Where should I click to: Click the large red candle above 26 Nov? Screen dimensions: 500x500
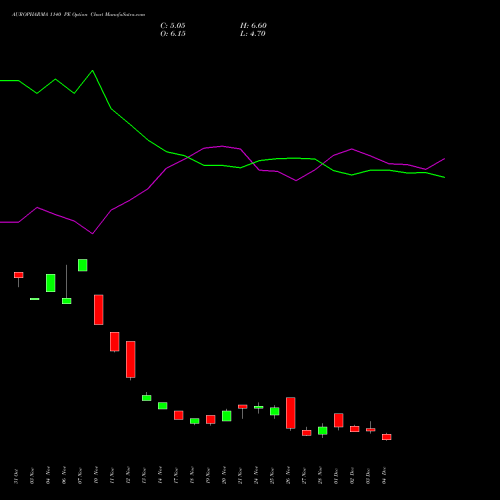291,413
